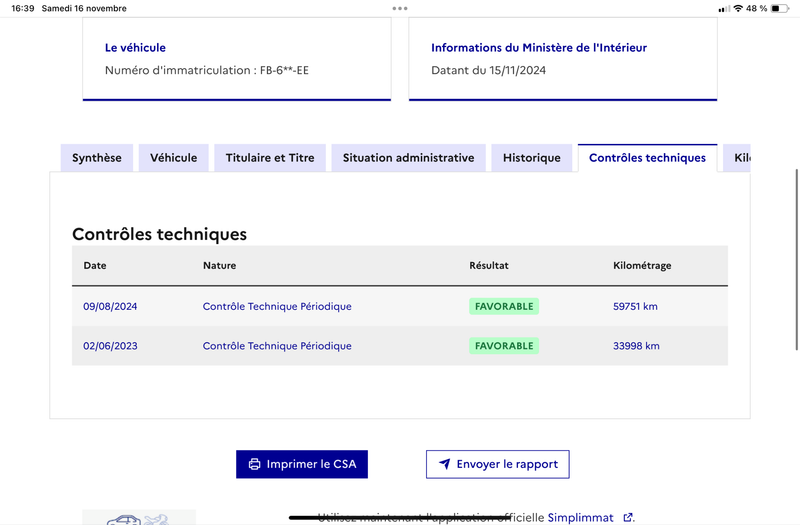Click the Imprimer le CSA button

click(x=302, y=464)
